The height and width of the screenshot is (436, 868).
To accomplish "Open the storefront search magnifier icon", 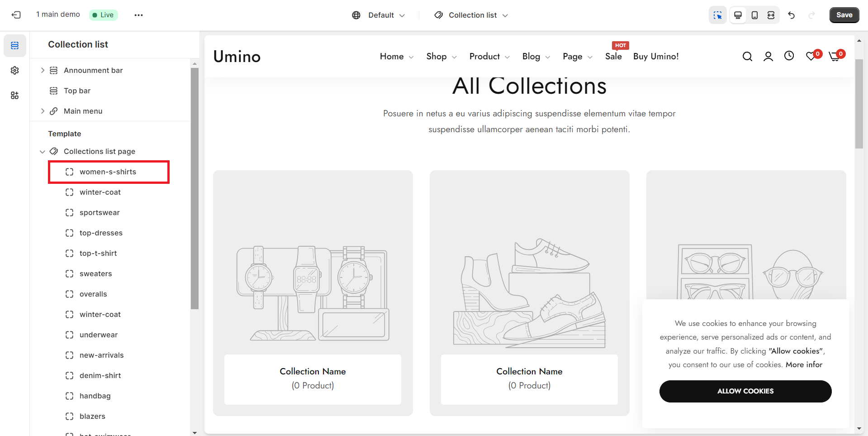I will [747, 56].
